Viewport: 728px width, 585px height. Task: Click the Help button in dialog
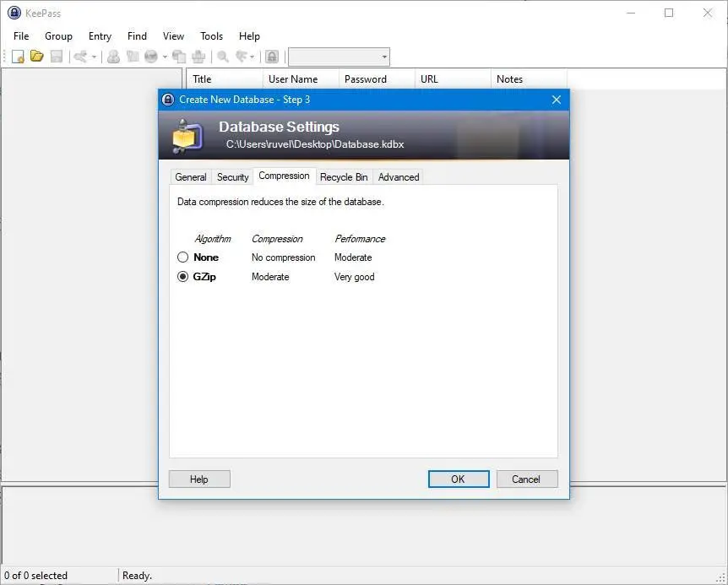(x=199, y=479)
